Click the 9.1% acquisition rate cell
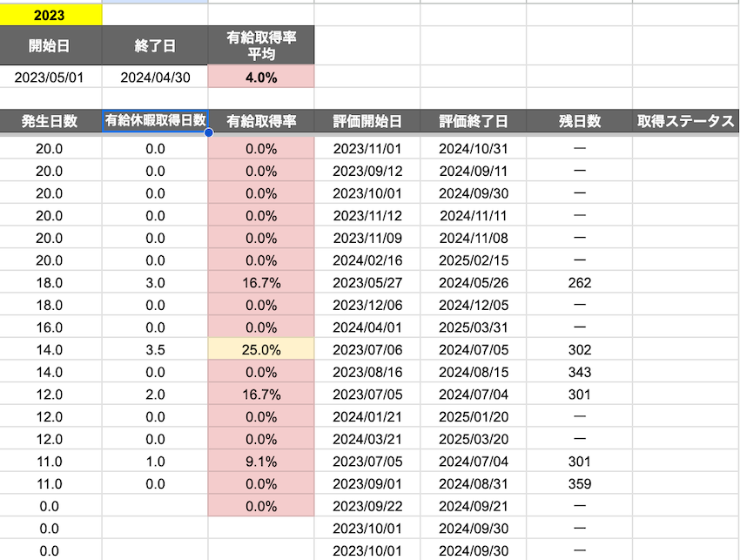The height and width of the screenshot is (560, 740). click(261, 462)
